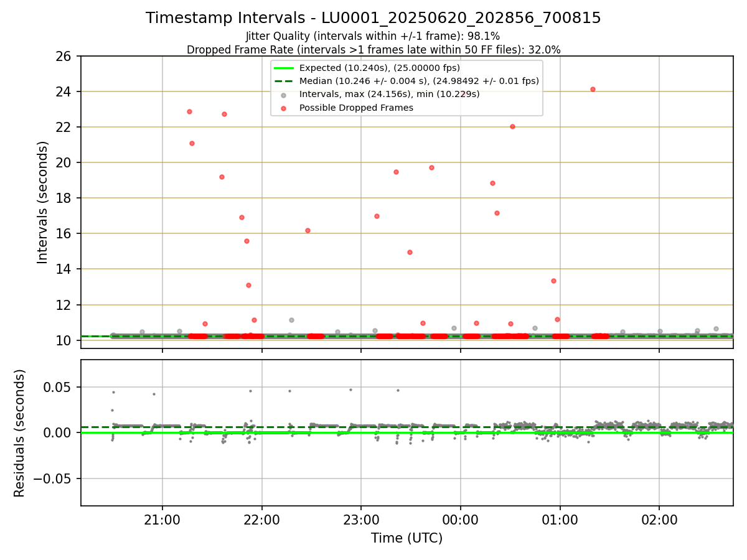Viewport: 747px width, 560px height.
Task: Click the plot title 'Timestamp Intervals - LU0001_20250620_202856_700815'
Action: [x=374, y=18]
